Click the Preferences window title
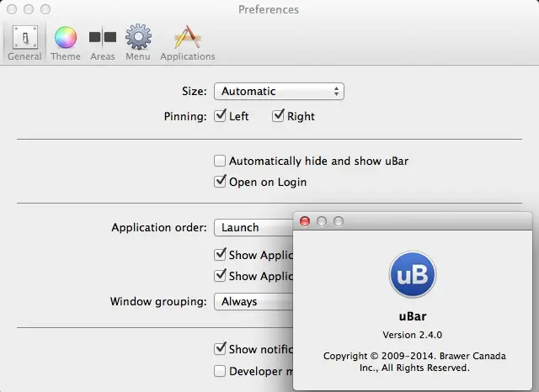539x392 pixels. click(269, 9)
